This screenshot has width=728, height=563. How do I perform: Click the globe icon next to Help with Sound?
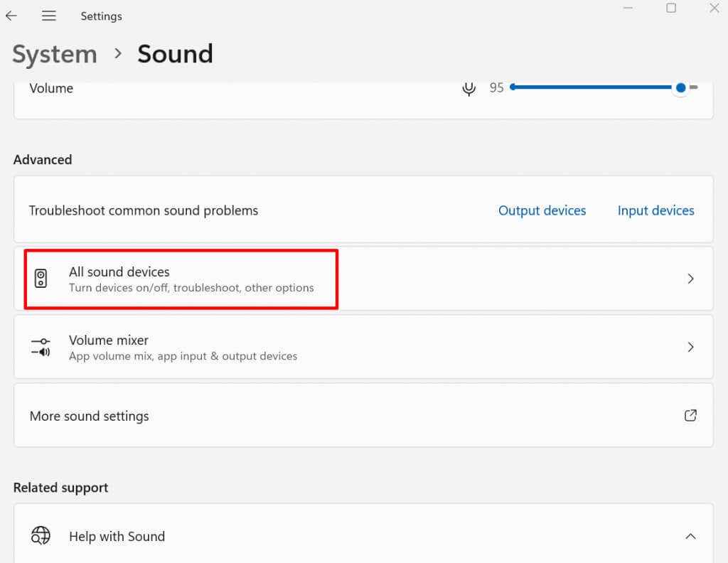[x=41, y=536]
